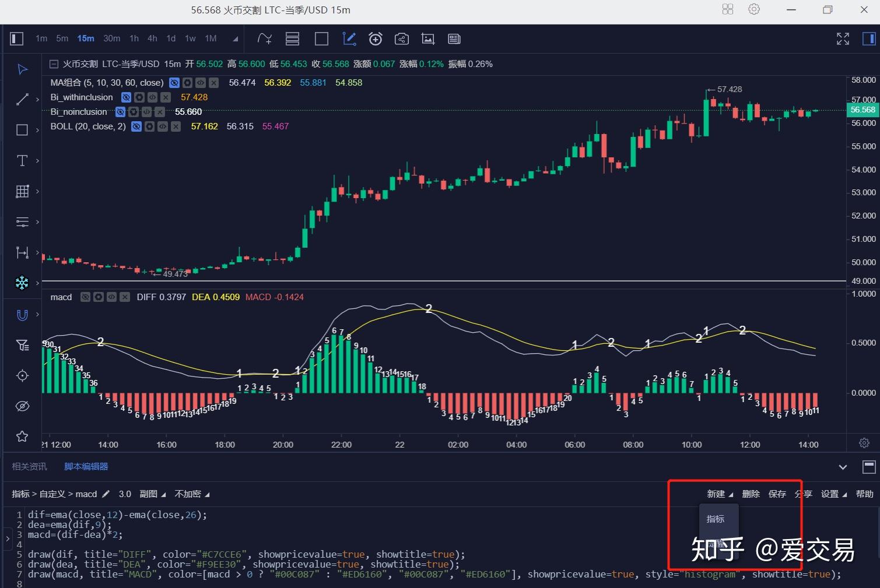Open the grid pattern tool

[22, 191]
